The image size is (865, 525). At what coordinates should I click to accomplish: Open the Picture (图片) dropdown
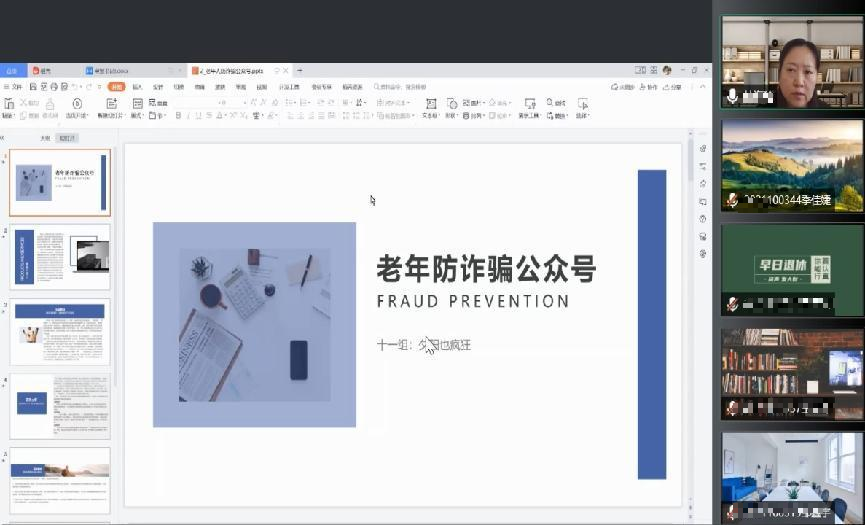coord(474,103)
